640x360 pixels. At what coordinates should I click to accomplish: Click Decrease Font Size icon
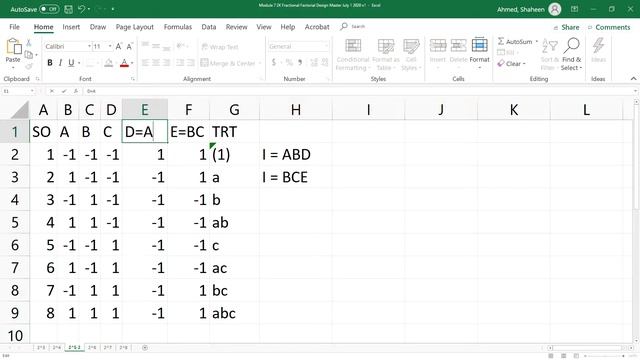[x=129, y=47]
